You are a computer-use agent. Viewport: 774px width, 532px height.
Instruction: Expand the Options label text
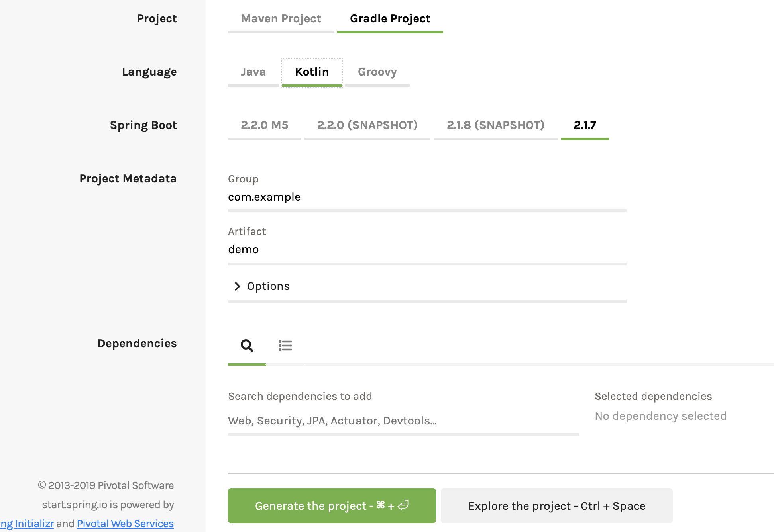[x=268, y=286]
